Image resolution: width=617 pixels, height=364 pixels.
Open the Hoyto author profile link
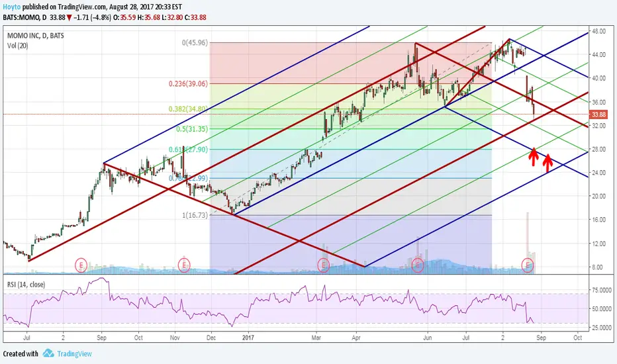[12, 7]
